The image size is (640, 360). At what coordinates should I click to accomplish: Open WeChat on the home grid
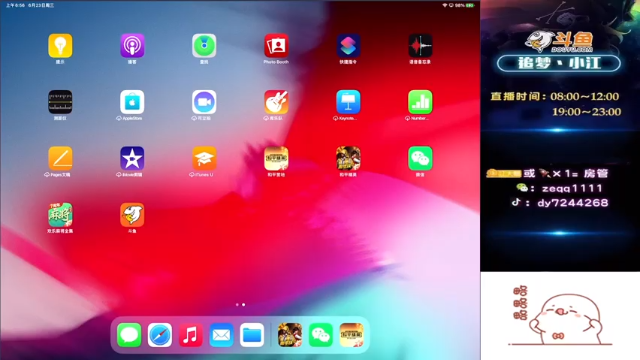coord(420,158)
